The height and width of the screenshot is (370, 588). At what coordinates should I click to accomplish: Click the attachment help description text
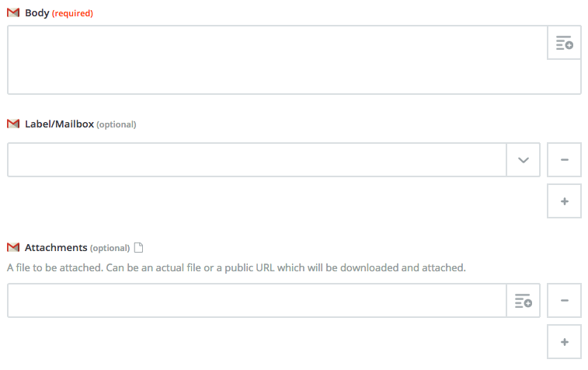point(236,267)
